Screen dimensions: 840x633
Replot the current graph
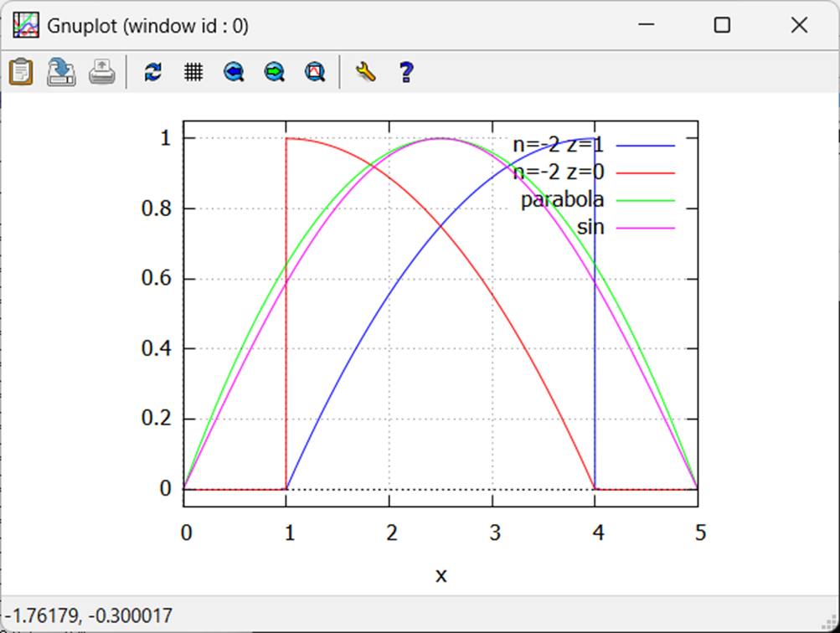click(x=153, y=72)
